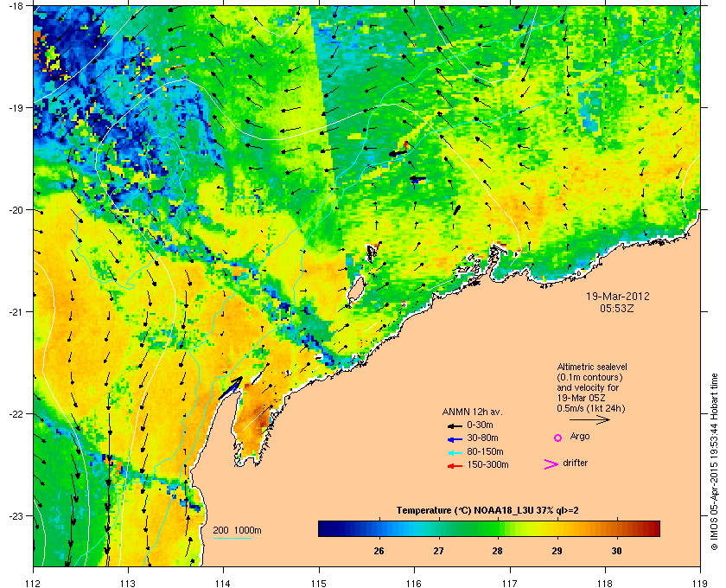This screenshot has width=726, height=588.
Task: Click the Temperature NOAA18_L3U colorbar title
Action: click(x=487, y=511)
